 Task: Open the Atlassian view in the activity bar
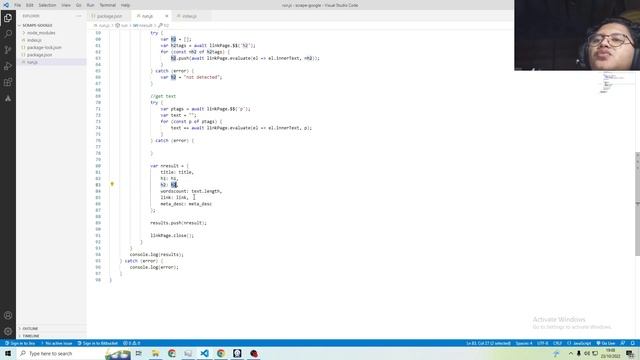8,98
